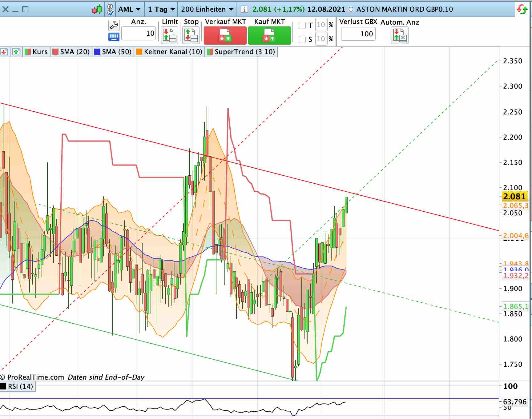
Task: Select the RSI (14) indicator label
Action: pyautogui.click(x=17, y=386)
